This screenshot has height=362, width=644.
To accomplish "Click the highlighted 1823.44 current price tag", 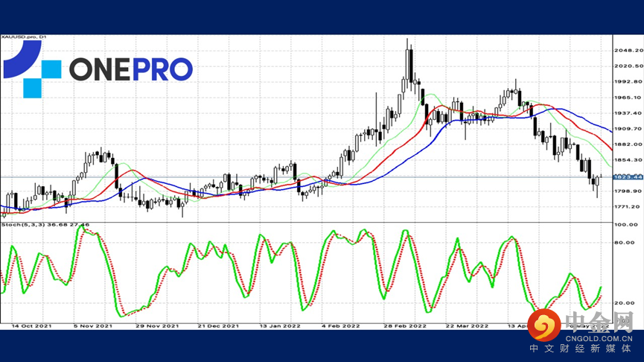I will (628, 177).
